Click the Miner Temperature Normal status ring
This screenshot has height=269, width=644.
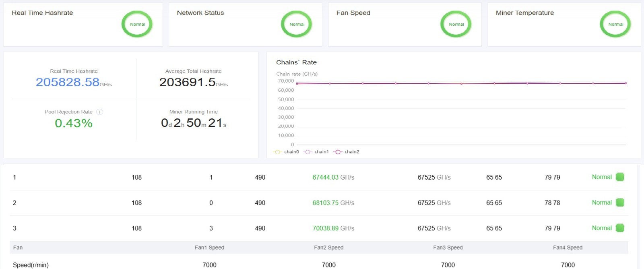point(615,24)
